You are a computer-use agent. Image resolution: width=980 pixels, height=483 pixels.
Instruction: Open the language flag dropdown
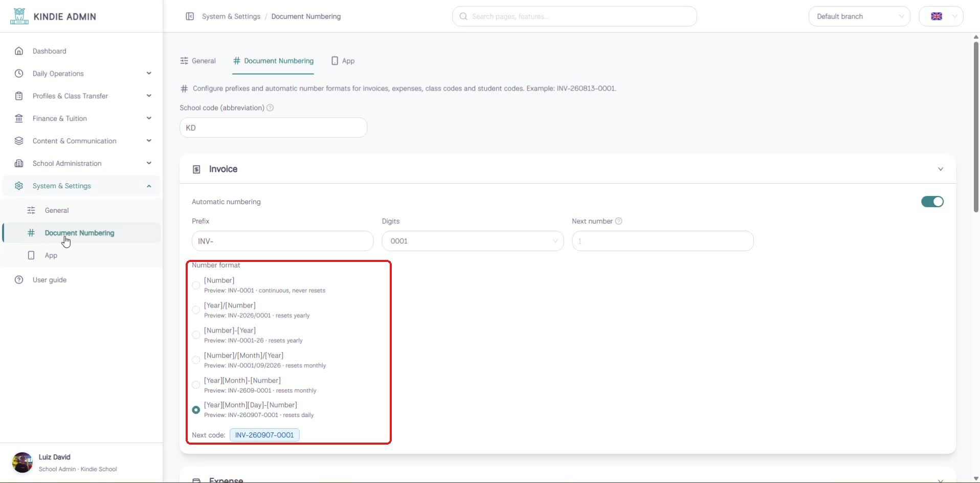tap(941, 16)
